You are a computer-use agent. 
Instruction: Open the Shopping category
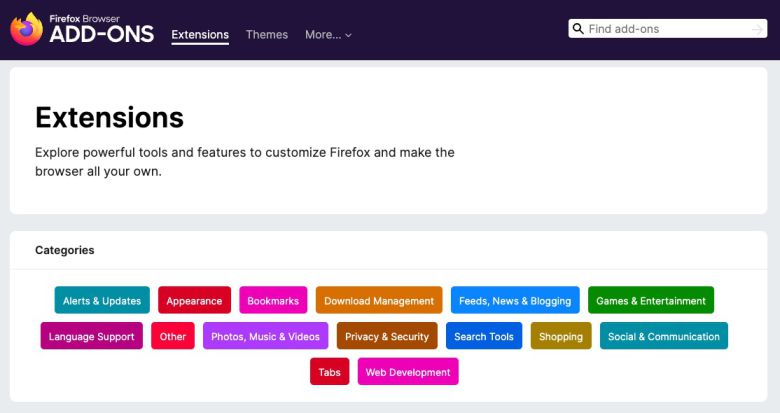561,337
